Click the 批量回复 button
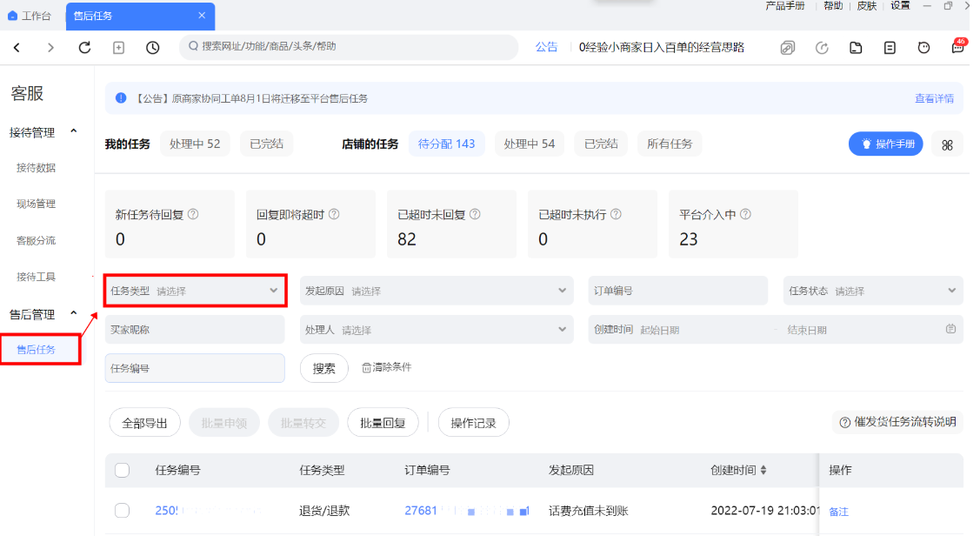This screenshot has height=536, width=980. [383, 423]
